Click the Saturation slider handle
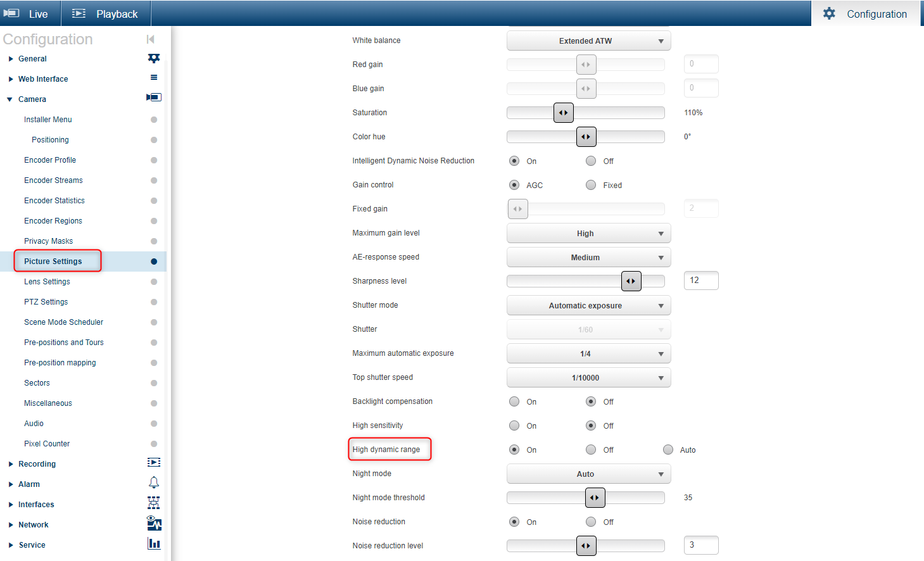Screen dimensions: 924x561 564,113
